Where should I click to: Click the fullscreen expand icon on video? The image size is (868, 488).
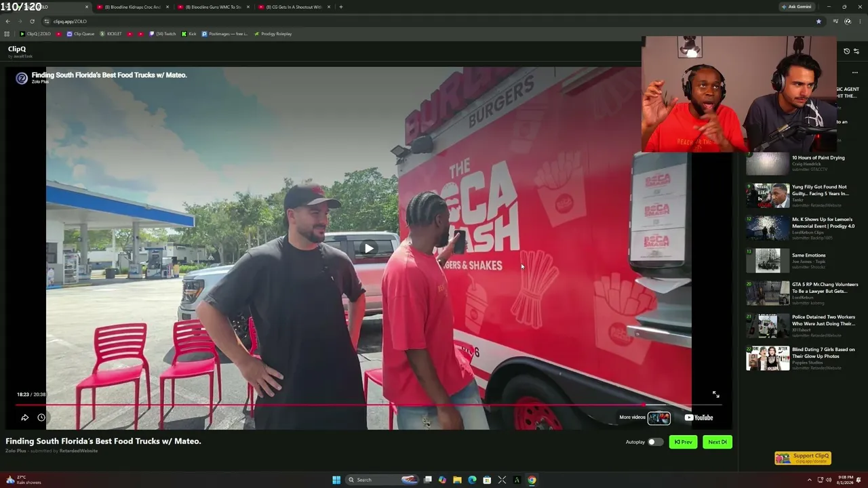[715, 394]
